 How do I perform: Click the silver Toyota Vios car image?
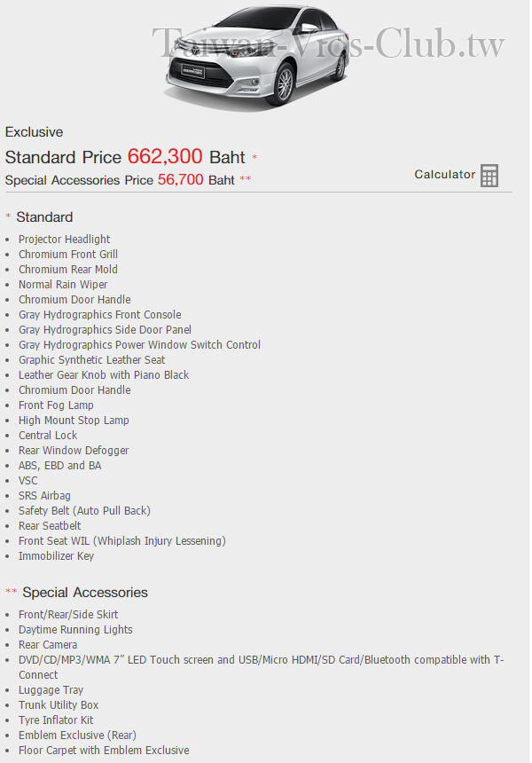point(258,56)
